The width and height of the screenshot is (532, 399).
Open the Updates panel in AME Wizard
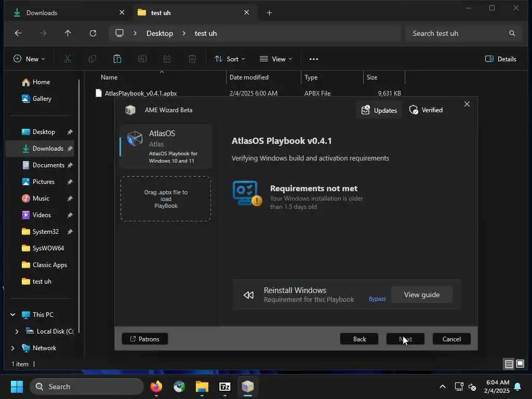point(379,110)
